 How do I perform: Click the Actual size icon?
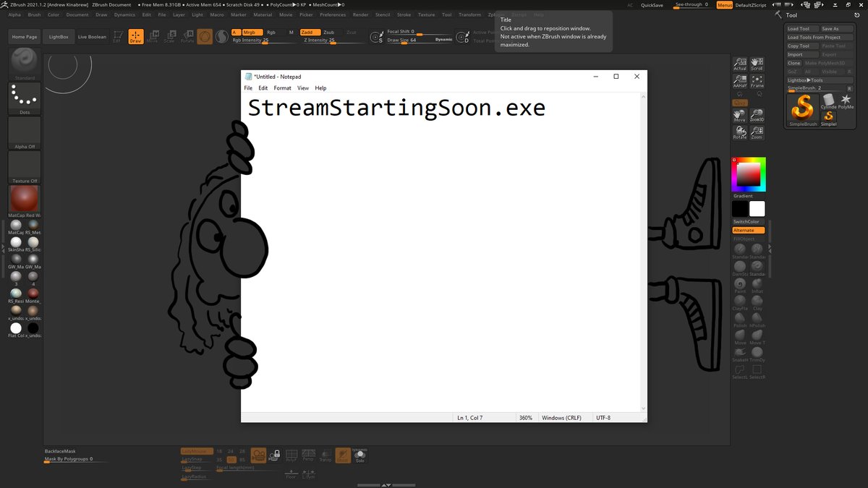pyautogui.click(x=740, y=64)
